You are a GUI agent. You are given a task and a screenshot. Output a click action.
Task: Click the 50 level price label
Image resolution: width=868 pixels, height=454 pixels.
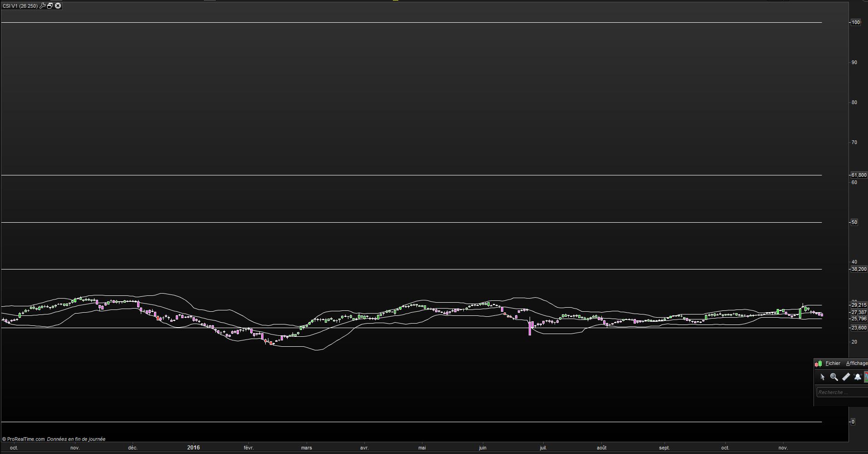point(854,222)
